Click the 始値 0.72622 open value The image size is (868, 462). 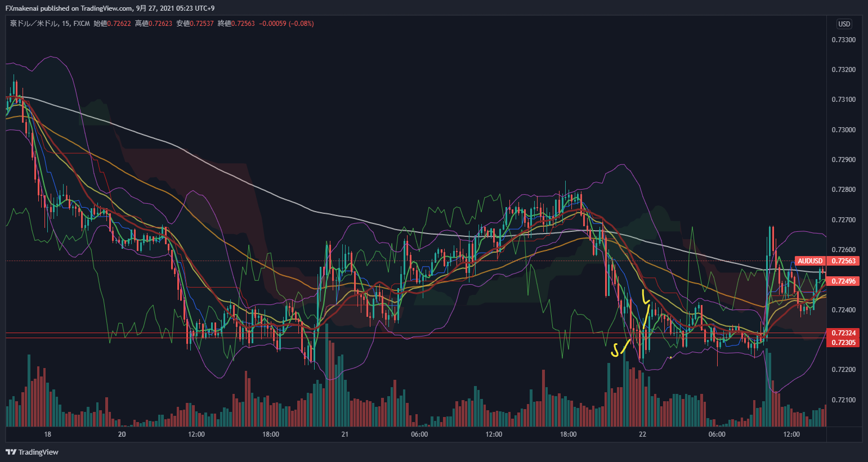point(112,24)
